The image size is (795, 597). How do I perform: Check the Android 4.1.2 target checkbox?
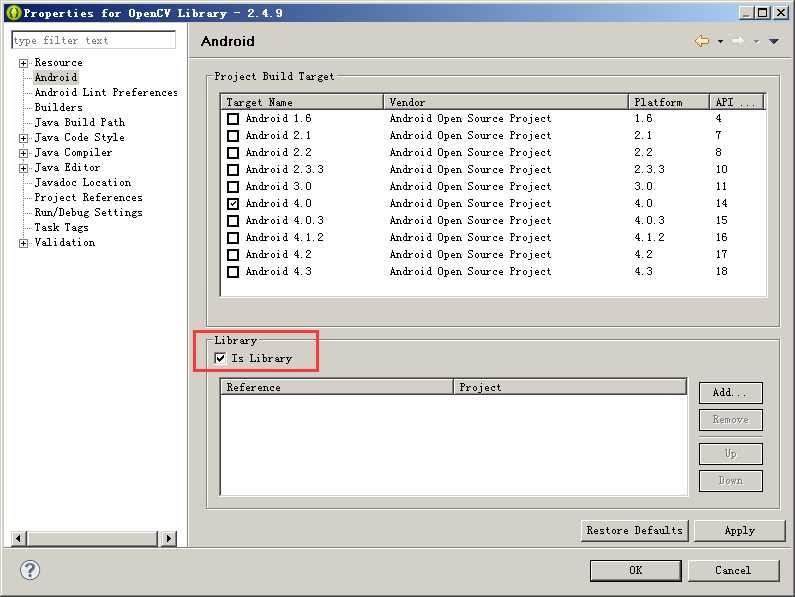[233, 238]
